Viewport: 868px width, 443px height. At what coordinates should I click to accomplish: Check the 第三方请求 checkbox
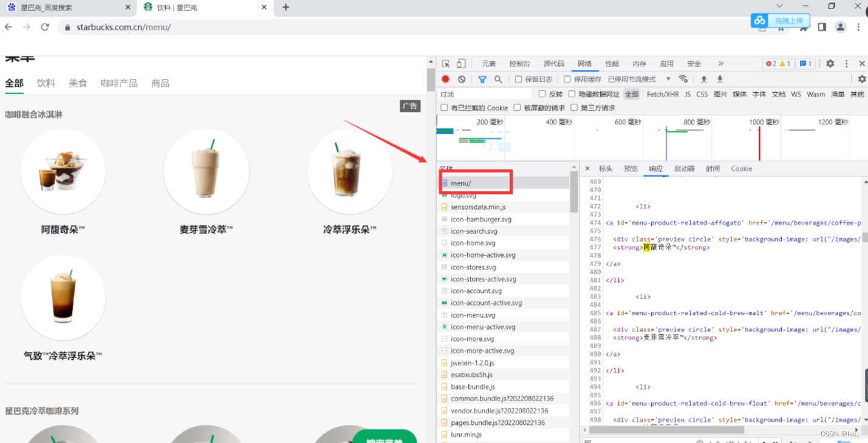pyautogui.click(x=574, y=108)
